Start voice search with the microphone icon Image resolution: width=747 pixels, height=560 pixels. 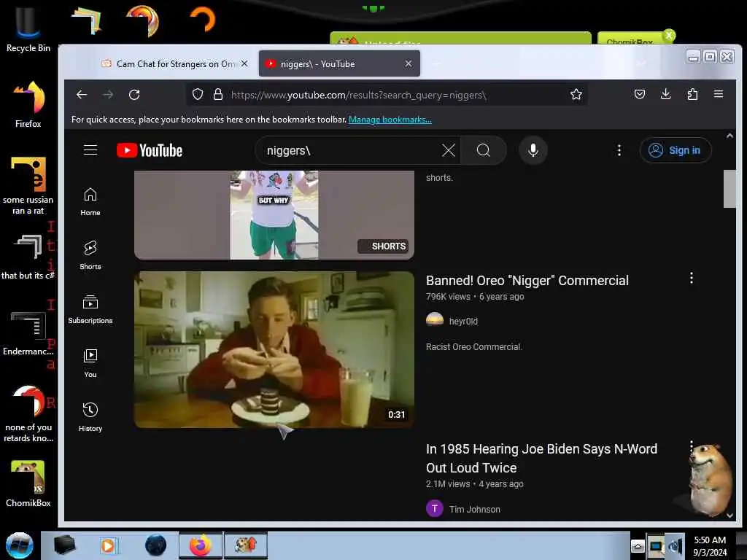tap(533, 150)
